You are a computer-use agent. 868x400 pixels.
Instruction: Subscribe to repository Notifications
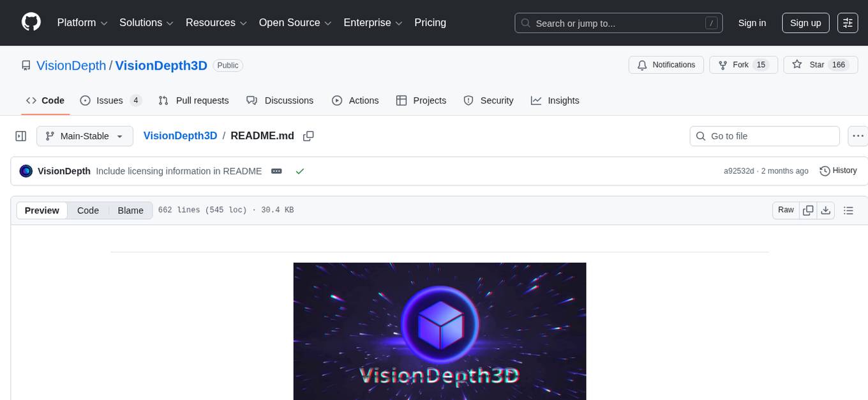666,65
